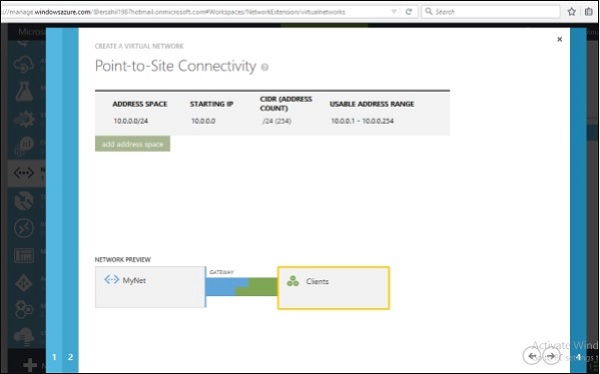Click the calendar grid sidebar icon
600x374 pixels.
(24, 255)
